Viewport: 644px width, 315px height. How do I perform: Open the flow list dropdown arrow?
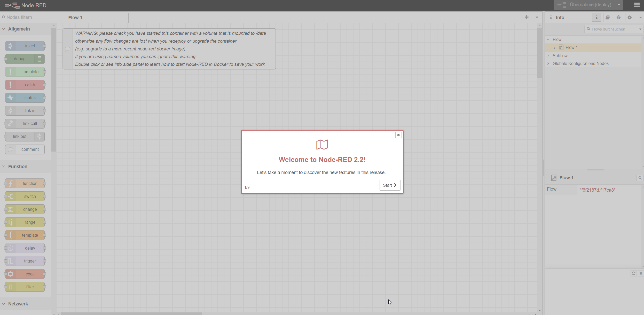pyautogui.click(x=537, y=17)
